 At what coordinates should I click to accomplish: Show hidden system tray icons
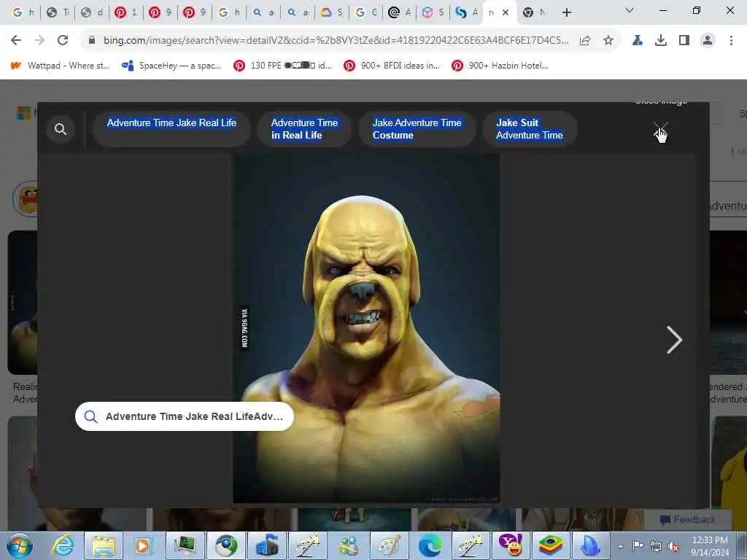click(620, 547)
